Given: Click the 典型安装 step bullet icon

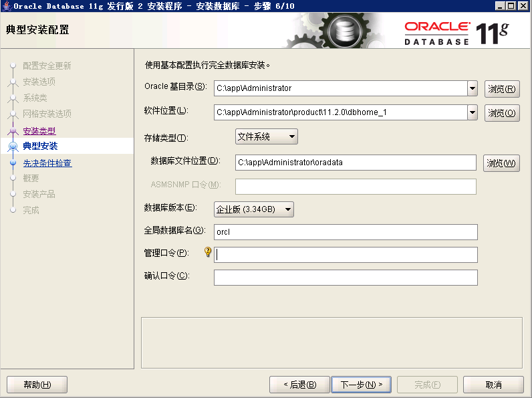Looking at the screenshot, I should [12, 146].
